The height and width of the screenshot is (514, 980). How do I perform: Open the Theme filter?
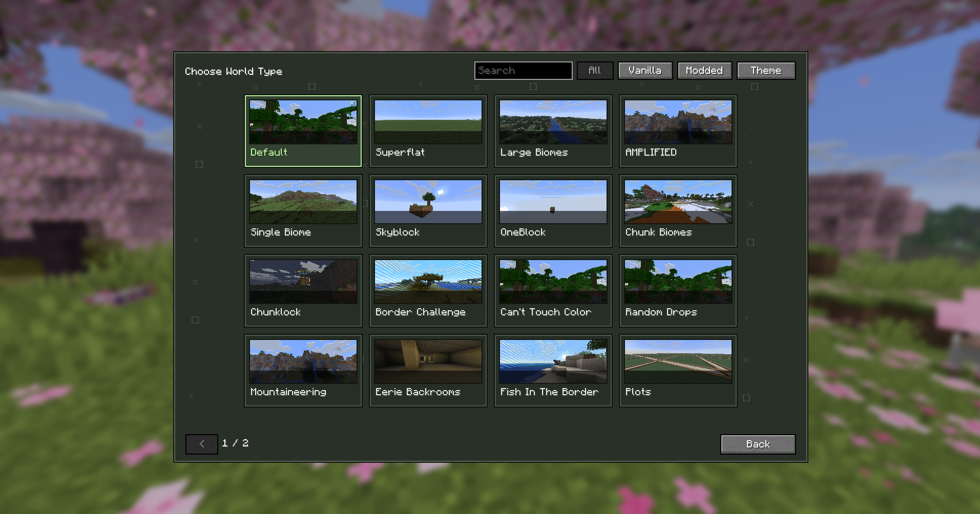766,71
